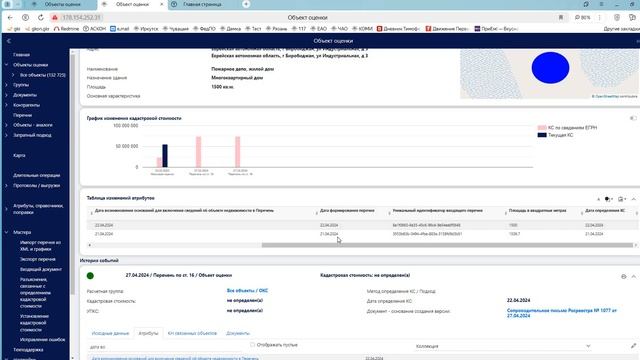This screenshot has height=360, width=640.
Task: Click the horizontal scrollbar of attributes table
Action: [447, 245]
